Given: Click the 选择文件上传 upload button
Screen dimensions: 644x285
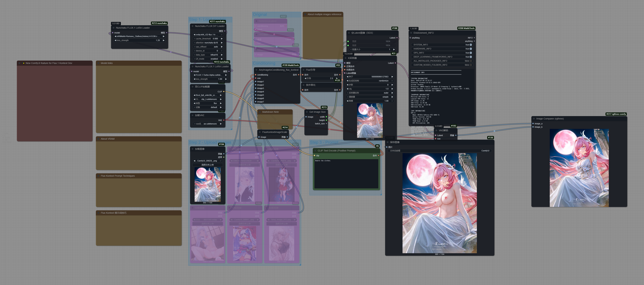Looking at the screenshot, I should 207,165.
